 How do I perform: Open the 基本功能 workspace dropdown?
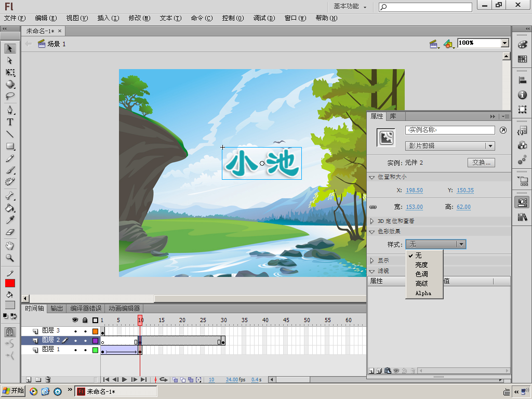(350, 6)
